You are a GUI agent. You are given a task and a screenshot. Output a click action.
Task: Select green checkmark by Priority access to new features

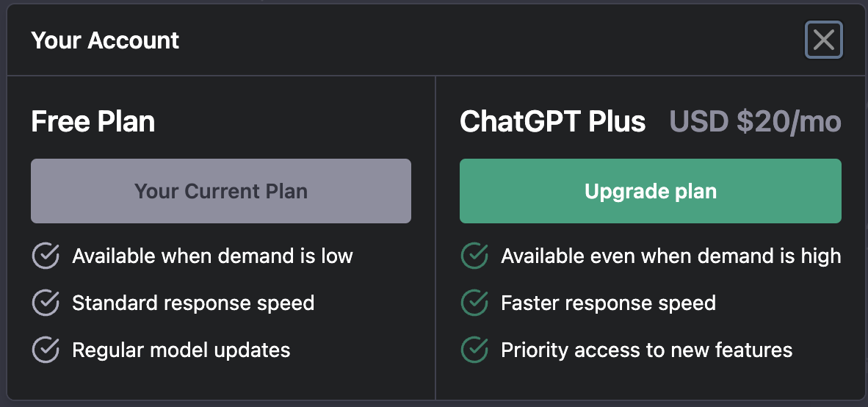(474, 350)
